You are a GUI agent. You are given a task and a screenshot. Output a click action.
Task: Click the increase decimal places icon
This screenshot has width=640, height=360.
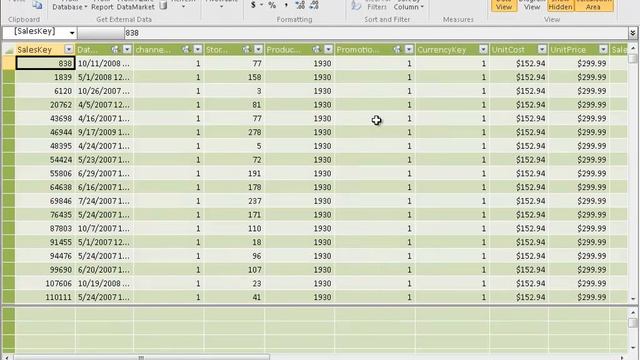click(x=300, y=5)
